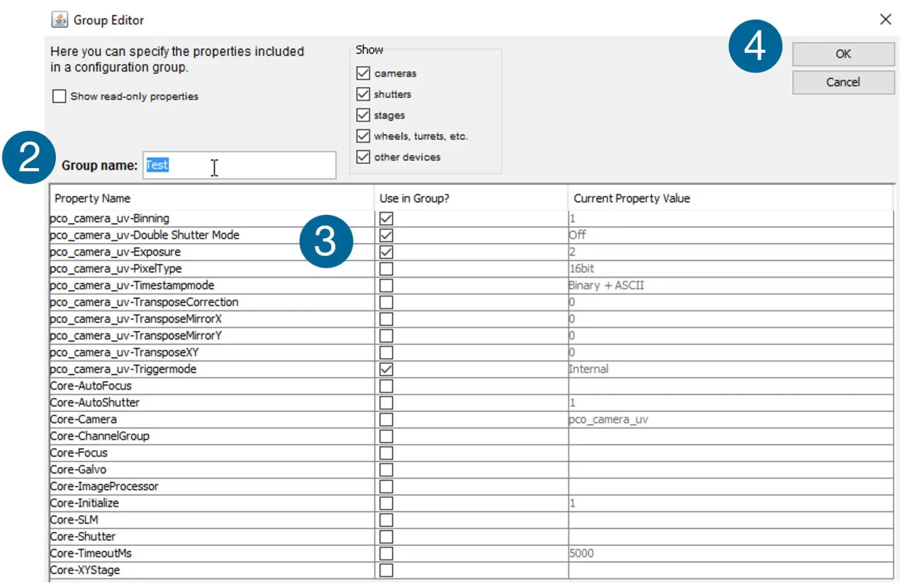The height and width of the screenshot is (588, 903).
Task: Check Core-Galvo use in group
Action: pyautogui.click(x=386, y=469)
